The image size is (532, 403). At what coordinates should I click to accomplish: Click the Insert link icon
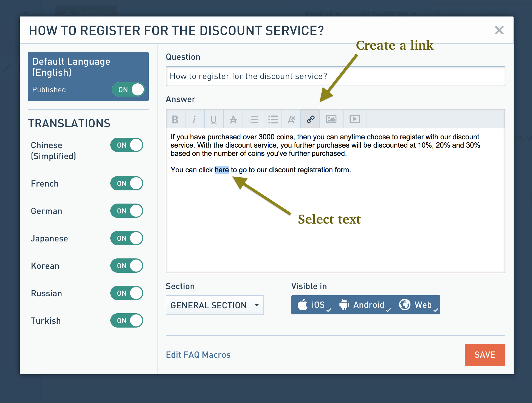pos(310,119)
